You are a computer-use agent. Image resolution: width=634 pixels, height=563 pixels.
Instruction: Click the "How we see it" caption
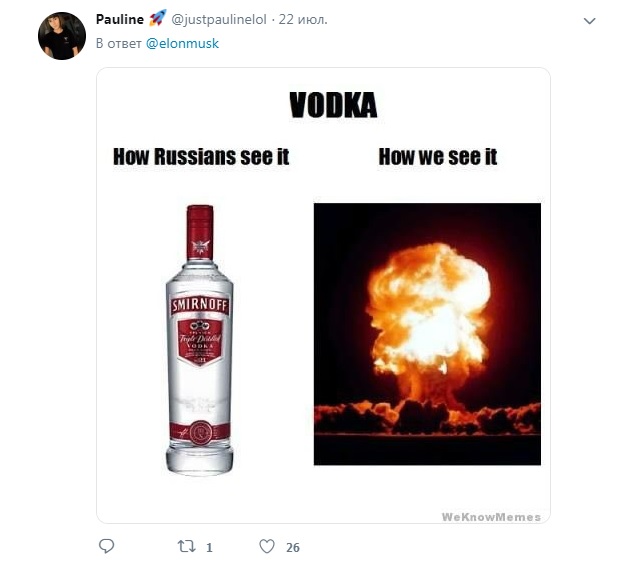point(438,157)
